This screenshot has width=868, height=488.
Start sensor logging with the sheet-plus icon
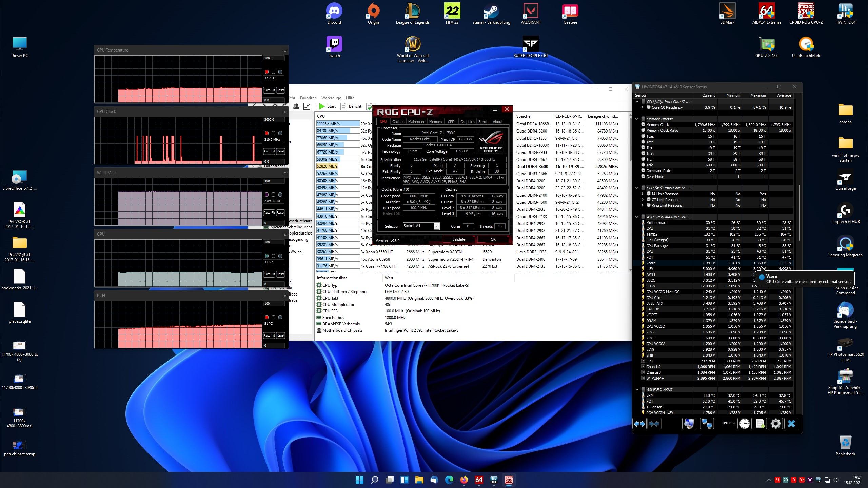tap(760, 424)
